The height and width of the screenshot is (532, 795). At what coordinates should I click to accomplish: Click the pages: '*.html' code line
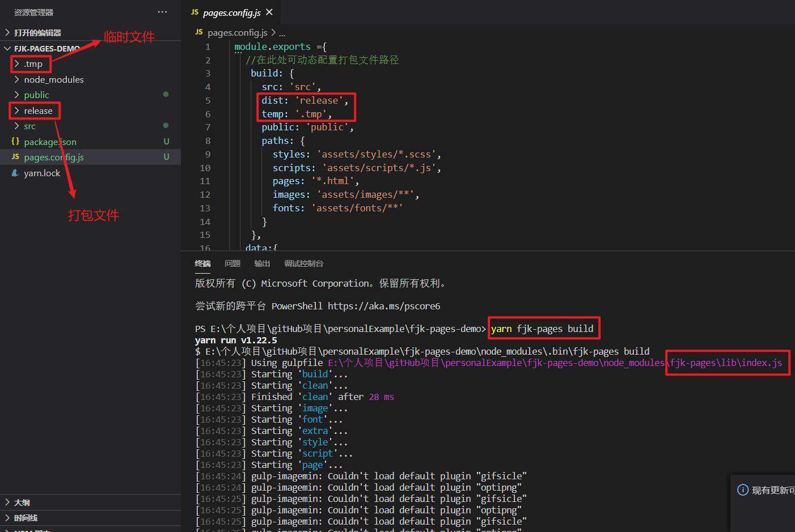[x=315, y=181]
